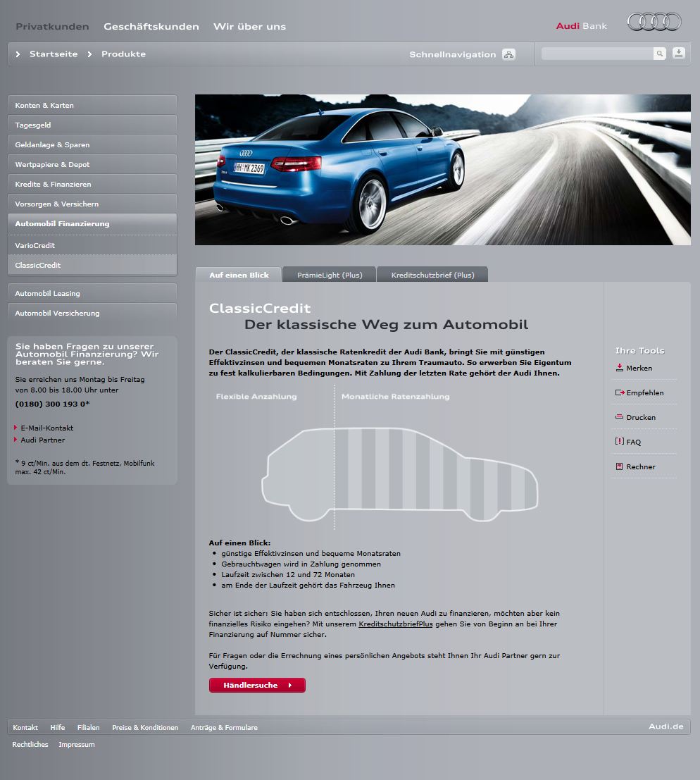
Task: Open the Geschäftskunden section
Action: [151, 26]
